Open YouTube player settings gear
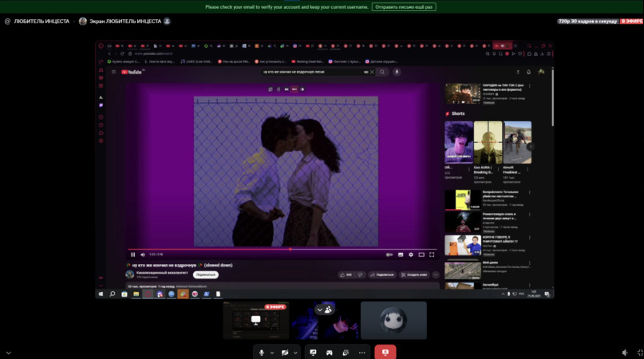 (x=411, y=254)
